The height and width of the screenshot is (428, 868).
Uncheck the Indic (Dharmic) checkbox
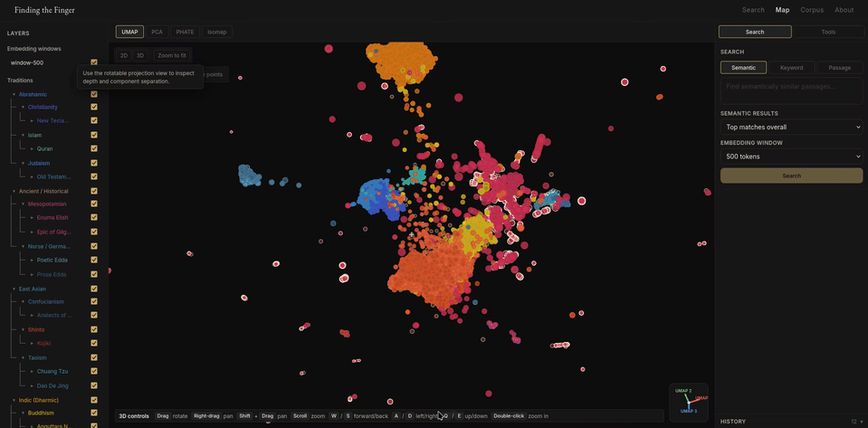94,400
